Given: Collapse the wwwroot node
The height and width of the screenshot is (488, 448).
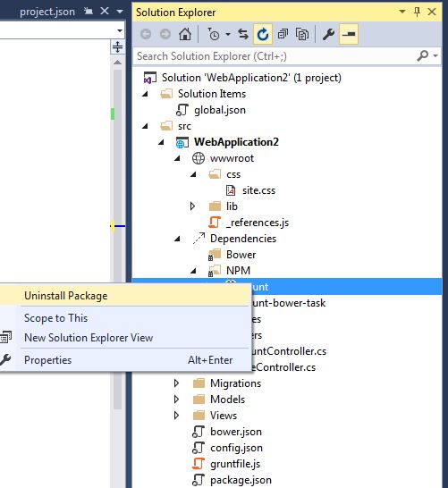Looking at the screenshot, I should click(177, 158).
